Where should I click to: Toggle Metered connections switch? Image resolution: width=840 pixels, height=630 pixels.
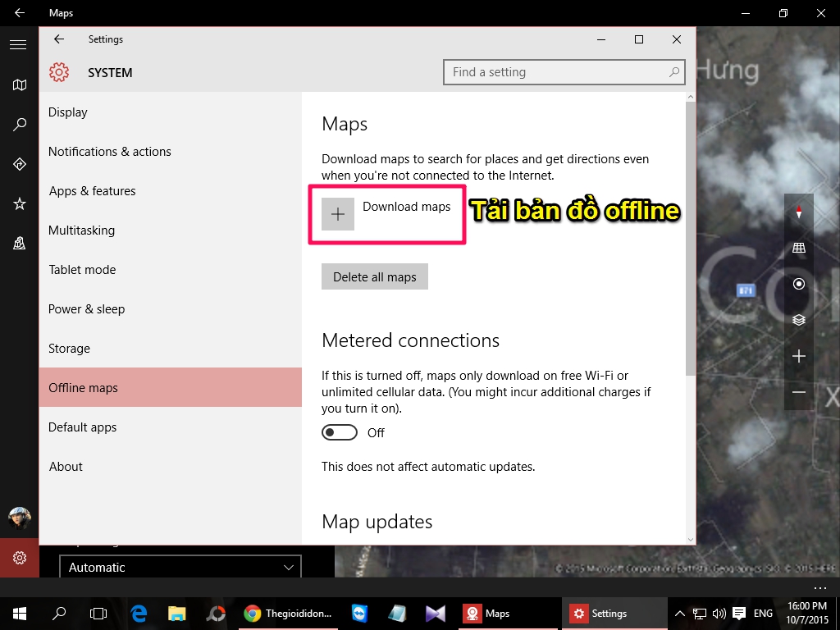click(x=339, y=432)
